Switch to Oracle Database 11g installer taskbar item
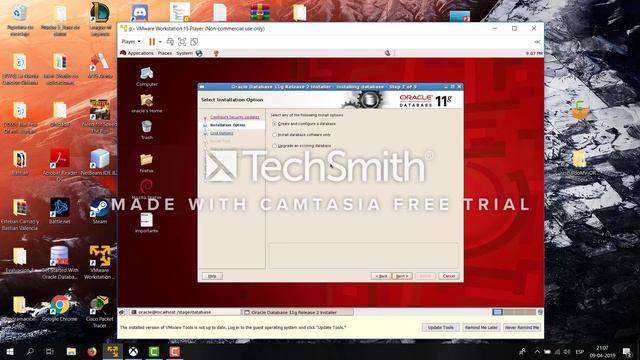This screenshot has height=360, width=640. [298, 312]
